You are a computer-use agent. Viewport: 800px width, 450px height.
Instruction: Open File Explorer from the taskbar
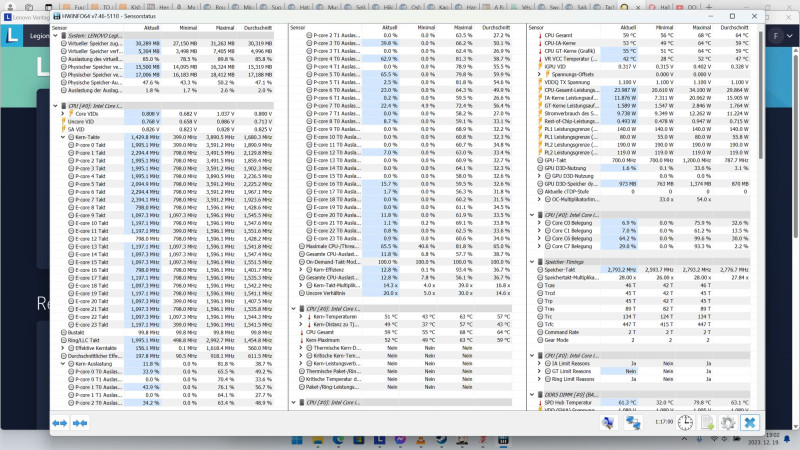318,440
